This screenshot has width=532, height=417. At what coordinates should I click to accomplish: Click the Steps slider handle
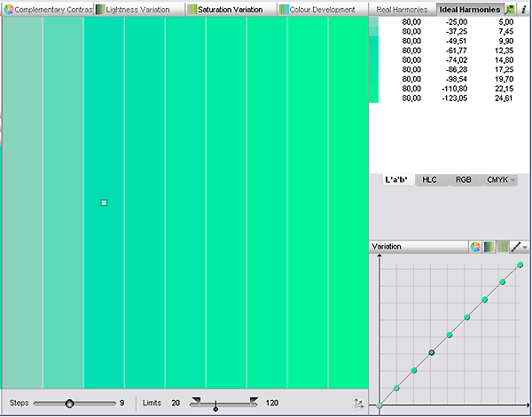tap(69, 403)
